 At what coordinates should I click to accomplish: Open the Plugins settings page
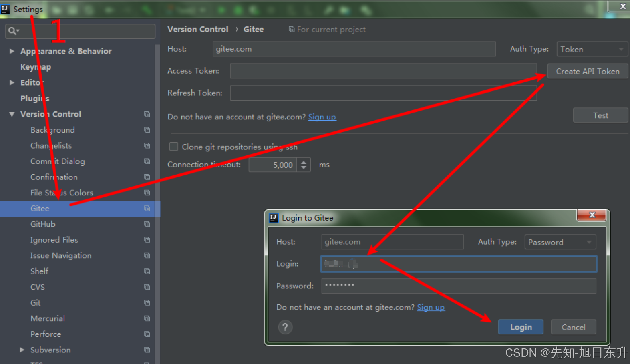click(35, 99)
